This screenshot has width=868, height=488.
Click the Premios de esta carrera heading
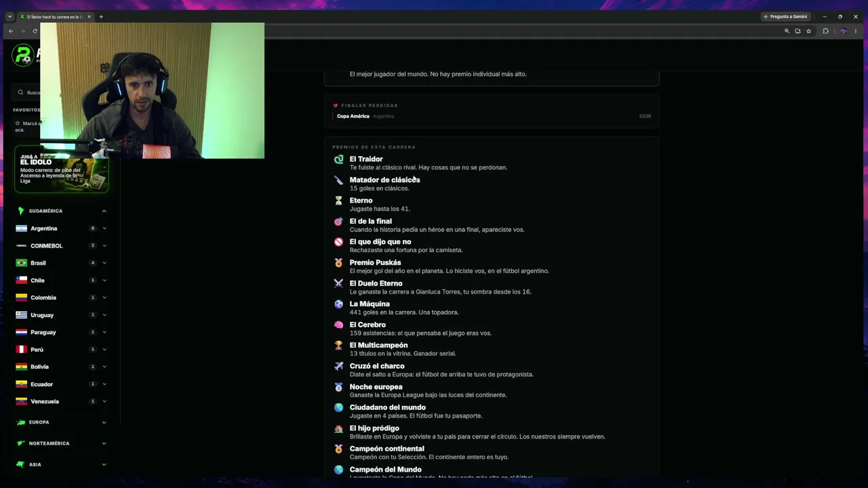[374, 147]
